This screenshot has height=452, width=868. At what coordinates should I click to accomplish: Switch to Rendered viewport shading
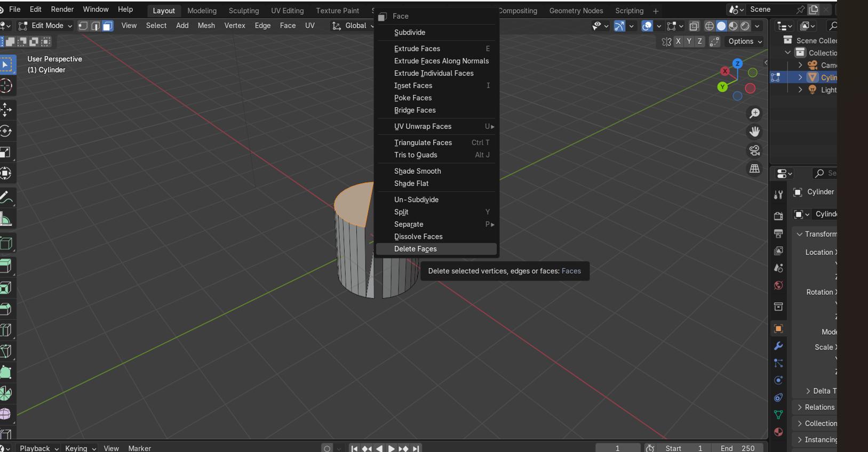click(x=745, y=26)
